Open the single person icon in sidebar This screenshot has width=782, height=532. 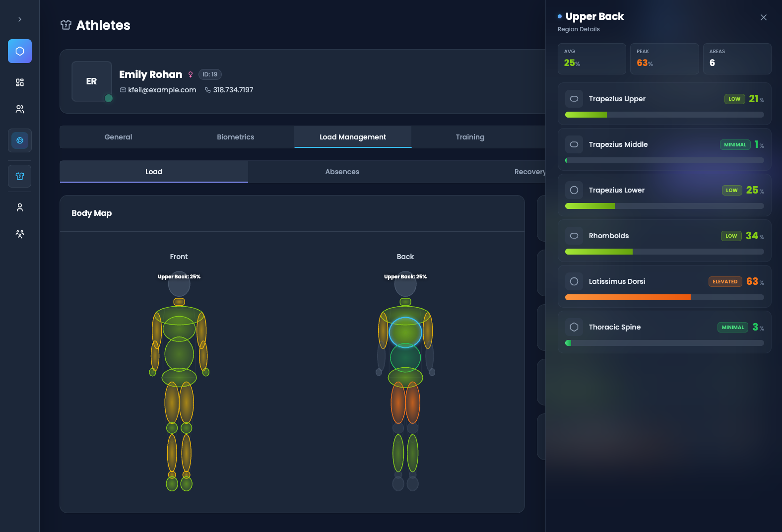(x=20, y=207)
